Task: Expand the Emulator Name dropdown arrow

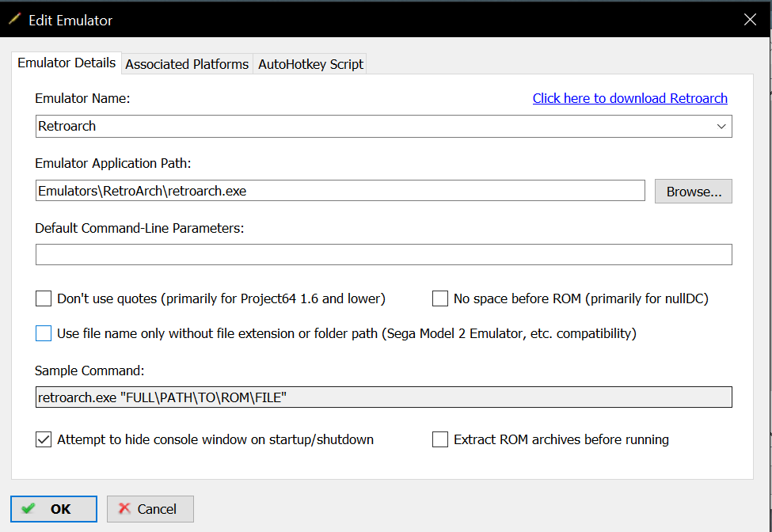Action: coord(721,127)
